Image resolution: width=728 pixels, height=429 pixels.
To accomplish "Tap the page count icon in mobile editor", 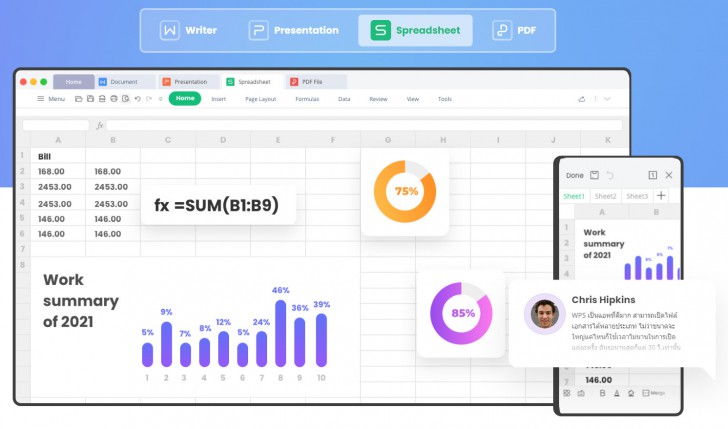I will point(652,175).
